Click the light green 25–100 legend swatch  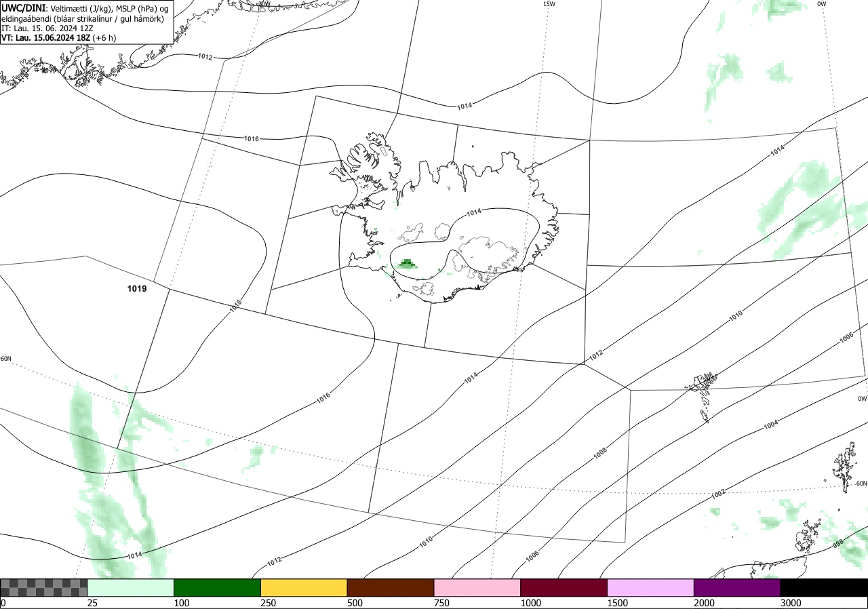coord(131,587)
